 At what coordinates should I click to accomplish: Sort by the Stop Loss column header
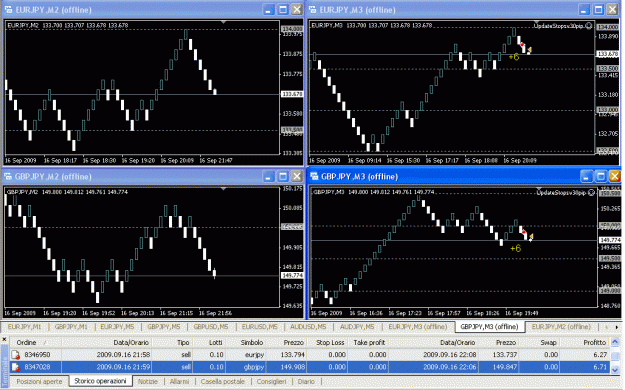click(328, 343)
